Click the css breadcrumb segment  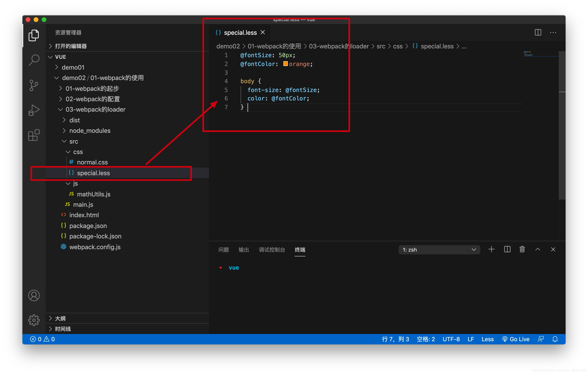pyautogui.click(x=397, y=46)
